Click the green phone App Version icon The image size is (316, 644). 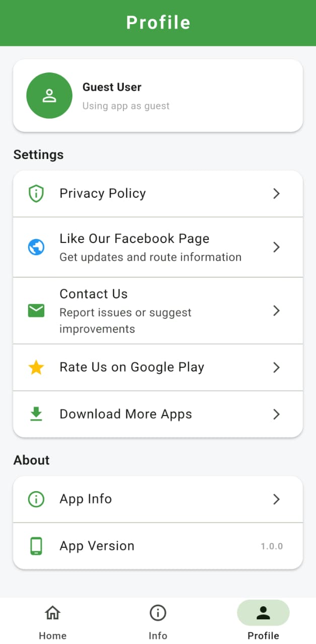click(36, 546)
